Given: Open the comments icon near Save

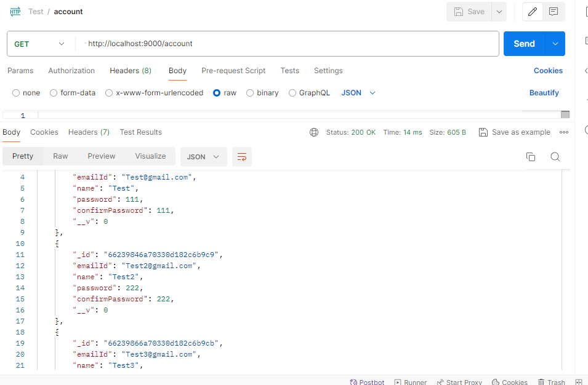Looking at the screenshot, I should pos(554,12).
